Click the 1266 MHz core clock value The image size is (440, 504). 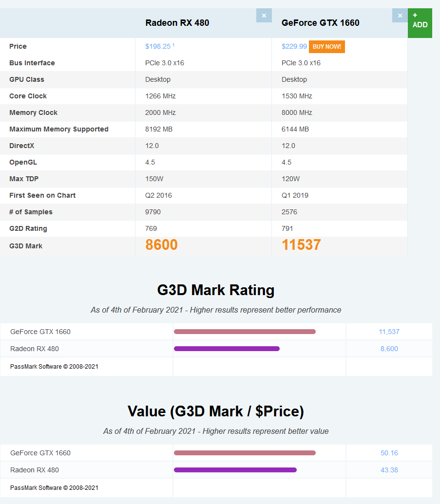pyautogui.click(x=160, y=96)
